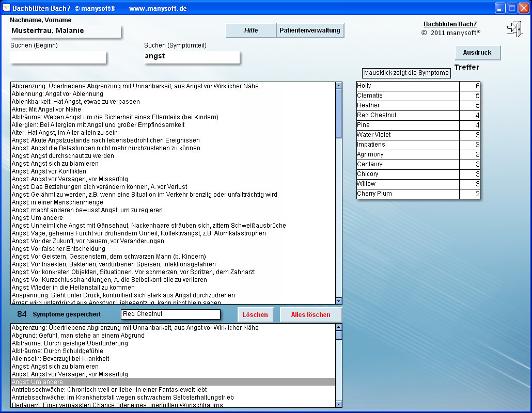Viewport: 532px width, 413px height.
Task: Select saved 'Angst: Angst sich zu blamieren' in lower list
Action: (173, 367)
